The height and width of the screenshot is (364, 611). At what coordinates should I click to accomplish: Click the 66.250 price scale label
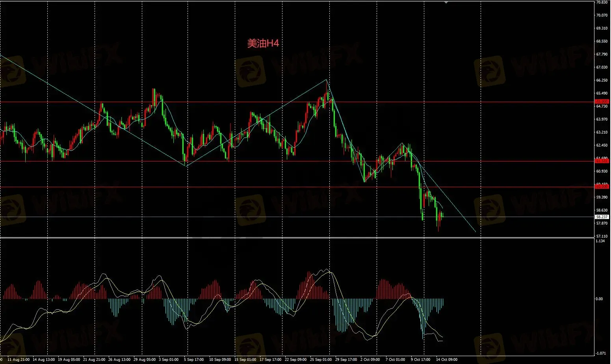602,80
